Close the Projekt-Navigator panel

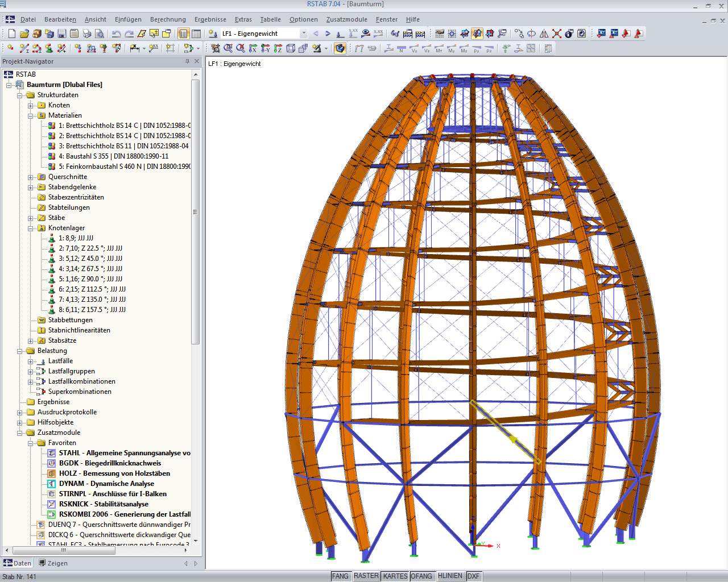coord(197,61)
